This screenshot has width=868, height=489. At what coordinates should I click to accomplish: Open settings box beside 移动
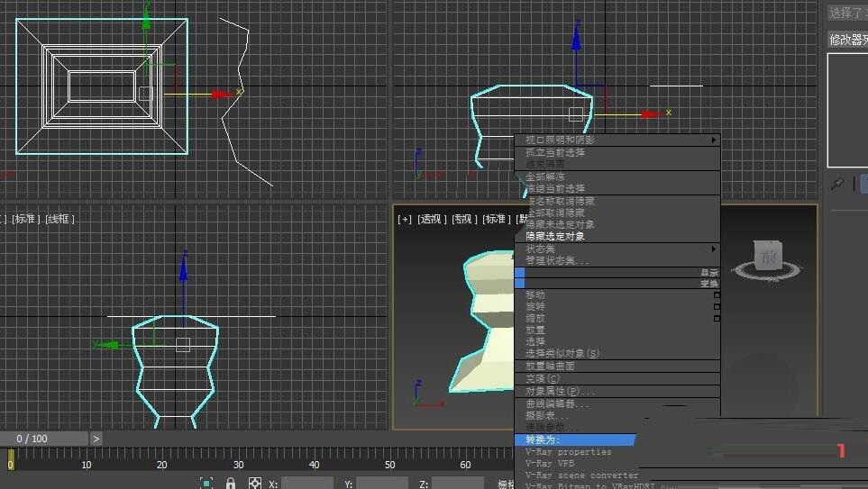(717, 295)
